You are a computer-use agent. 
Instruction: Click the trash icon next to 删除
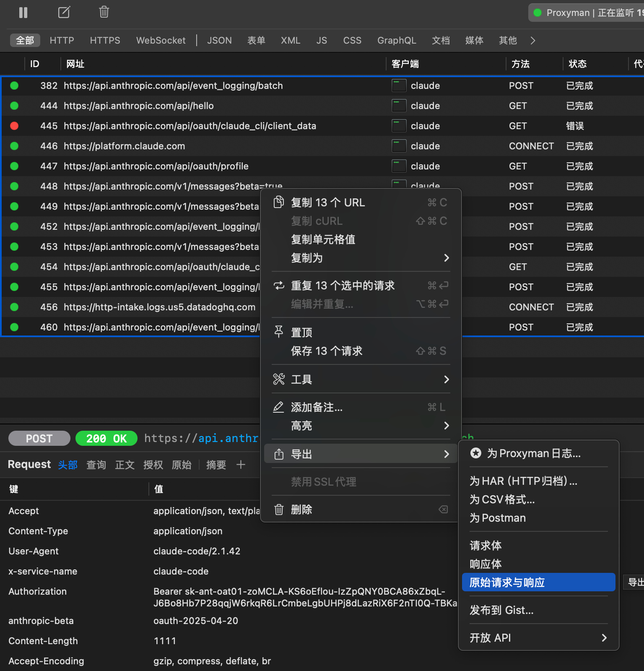279,510
